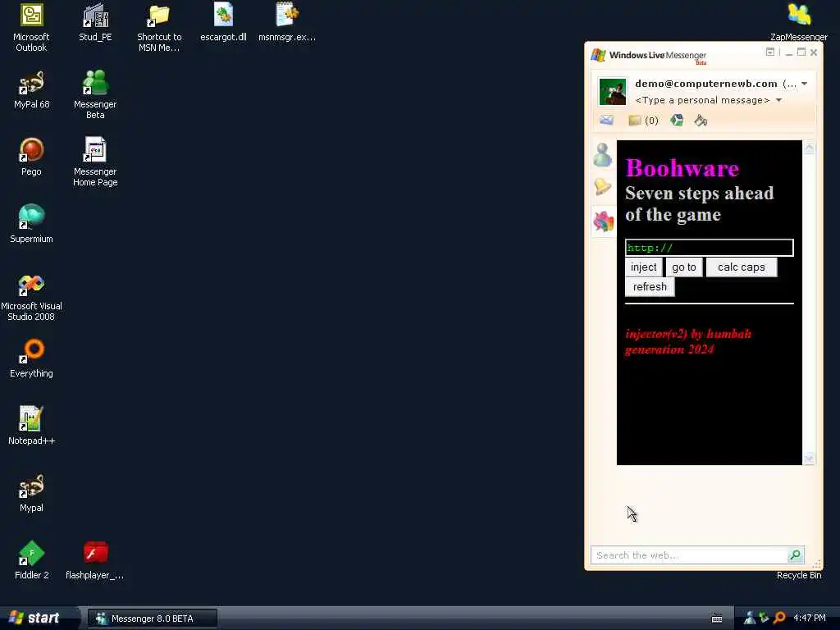840x630 pixels.
Task: Click the inject button
Action: [643, 267]
